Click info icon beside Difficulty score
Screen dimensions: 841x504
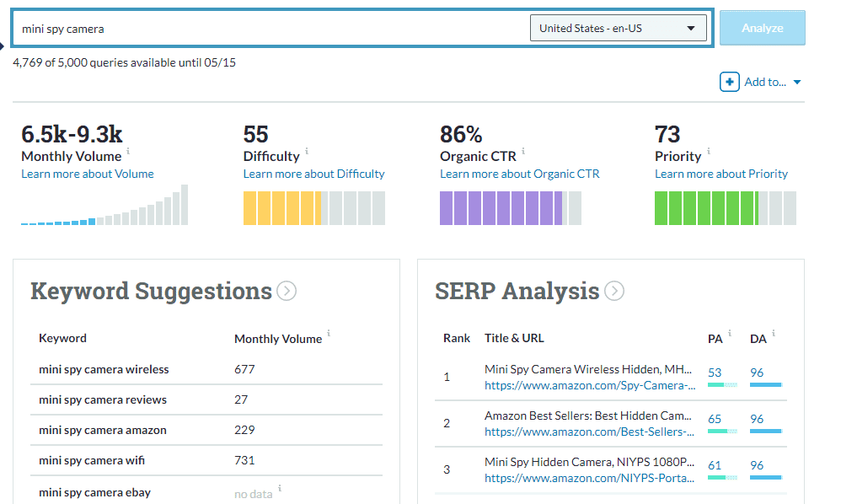point(307,152)
